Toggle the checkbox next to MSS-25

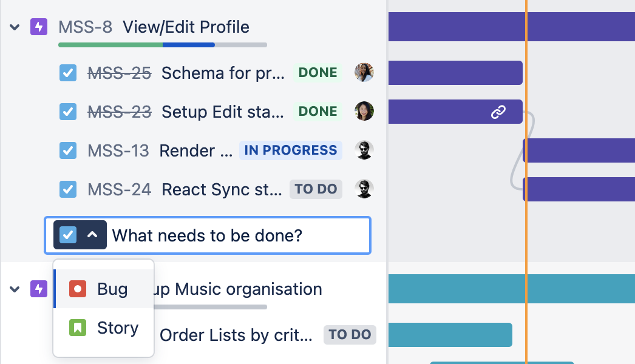[x=68, y=72]
